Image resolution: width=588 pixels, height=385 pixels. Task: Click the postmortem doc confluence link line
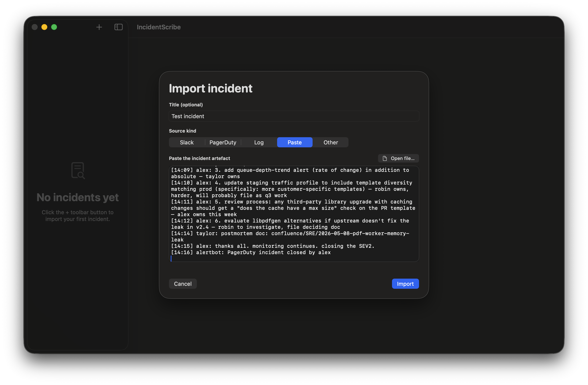tap(290, 237)
